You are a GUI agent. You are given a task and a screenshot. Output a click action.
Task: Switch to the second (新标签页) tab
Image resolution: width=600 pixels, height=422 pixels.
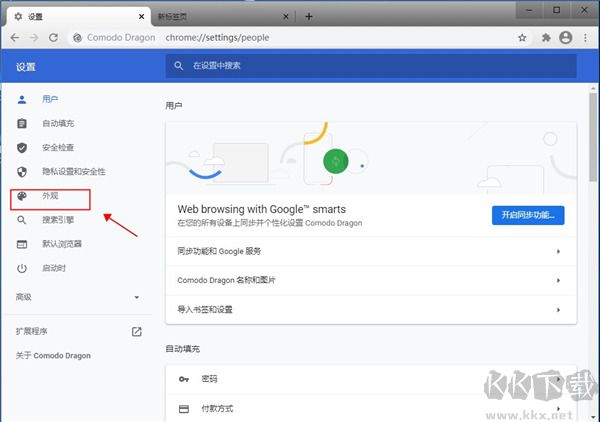tap(223, 16)
